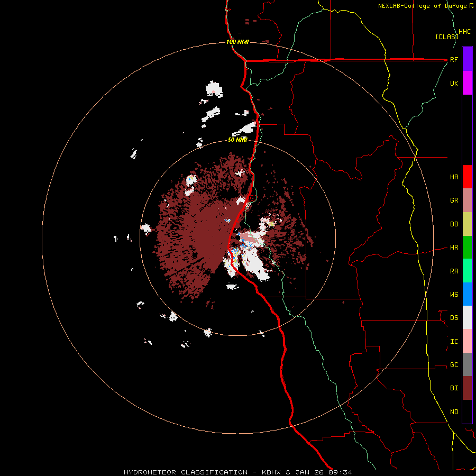This screenshot has width=476, height=476.
Task: Click the DS white legend swatch
Action: click(467, 317)
